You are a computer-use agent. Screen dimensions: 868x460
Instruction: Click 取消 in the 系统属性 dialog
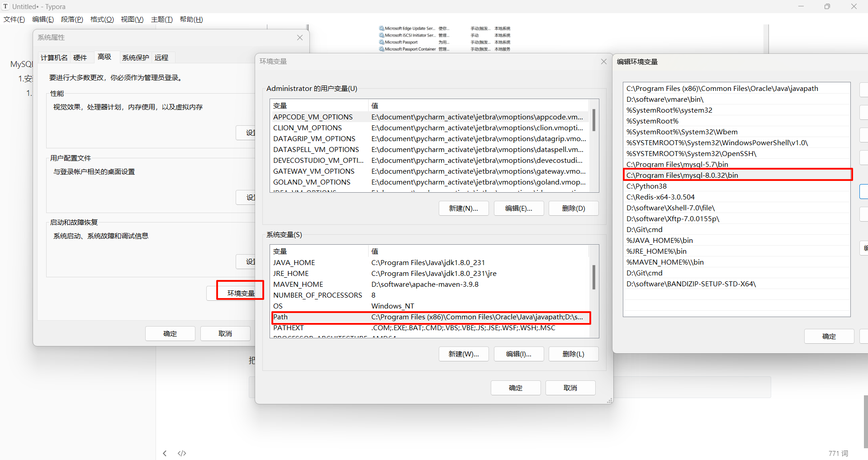[225, 334]
